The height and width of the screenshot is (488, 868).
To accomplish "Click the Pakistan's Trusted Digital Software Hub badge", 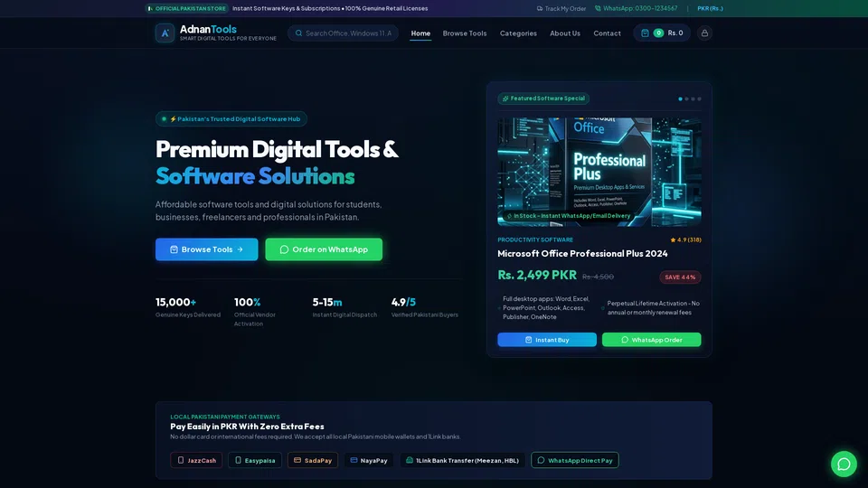I will pyautogui.click(x=231, y=119).
